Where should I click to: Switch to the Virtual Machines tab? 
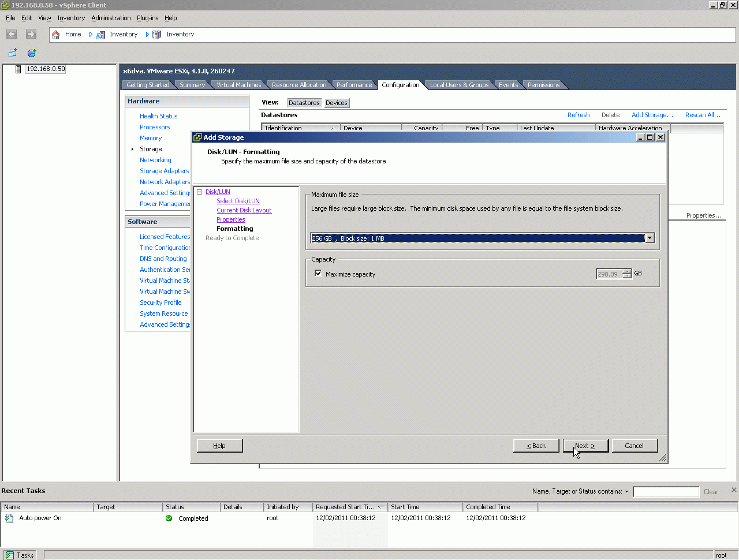pos(238,85)
